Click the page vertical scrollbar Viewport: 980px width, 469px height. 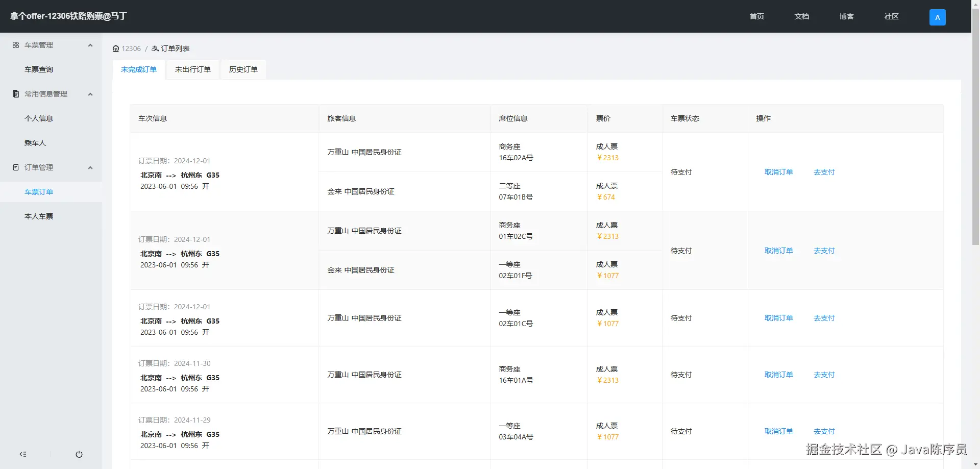point(975,128)
